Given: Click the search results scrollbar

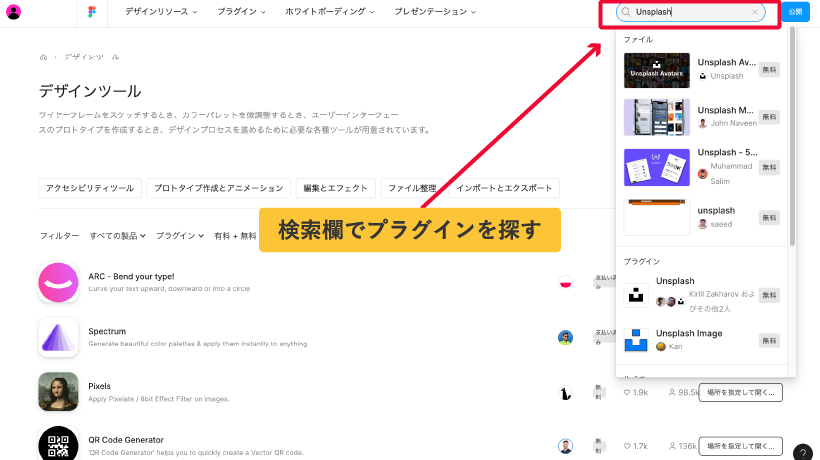Looking at the screenshot, I should point(792,136).
